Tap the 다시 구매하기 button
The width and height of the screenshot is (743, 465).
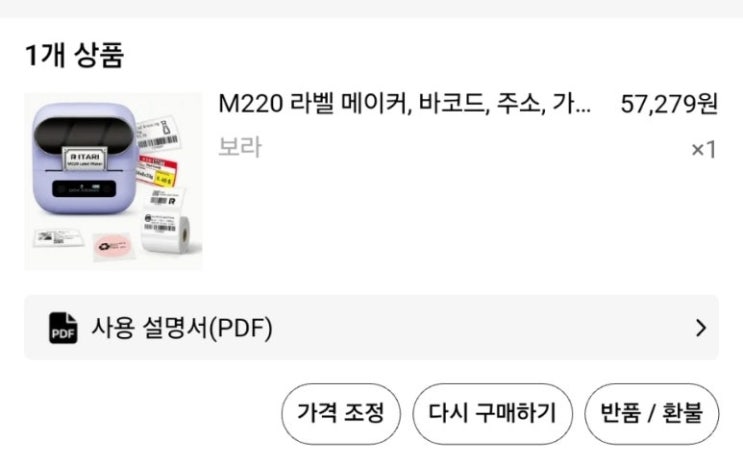492,413
